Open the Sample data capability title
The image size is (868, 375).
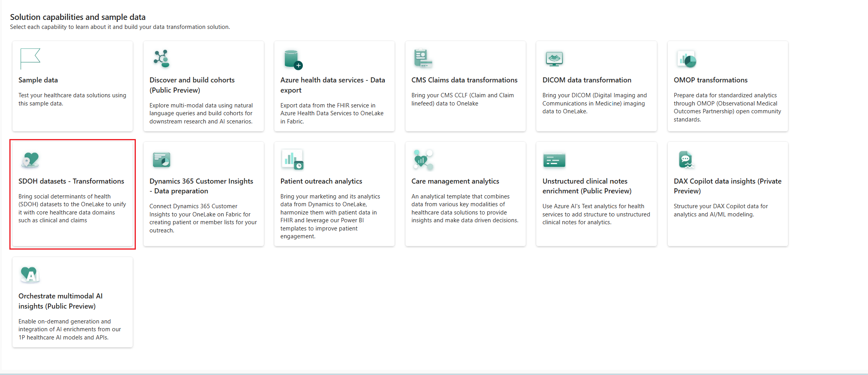pos(38,80)
